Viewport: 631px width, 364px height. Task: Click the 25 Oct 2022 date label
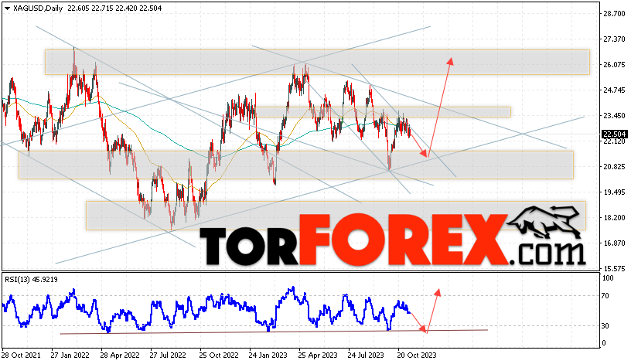[219, 355]
